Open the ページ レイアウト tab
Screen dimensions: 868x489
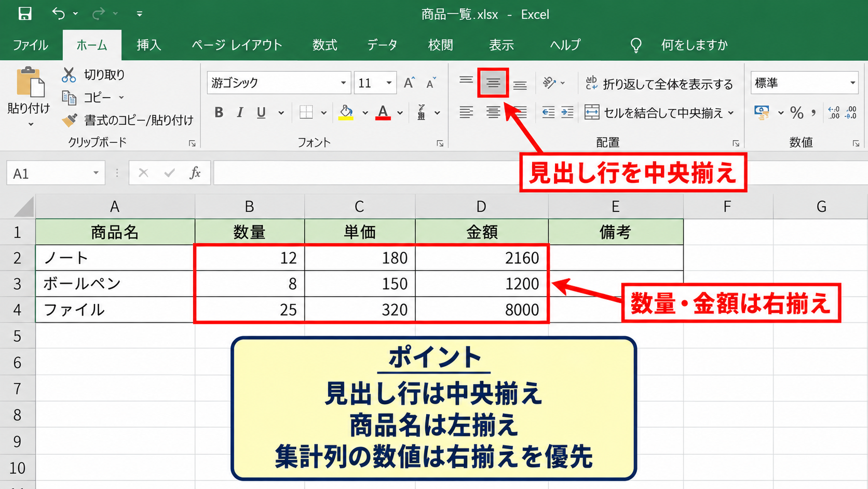tap(237, 45)
